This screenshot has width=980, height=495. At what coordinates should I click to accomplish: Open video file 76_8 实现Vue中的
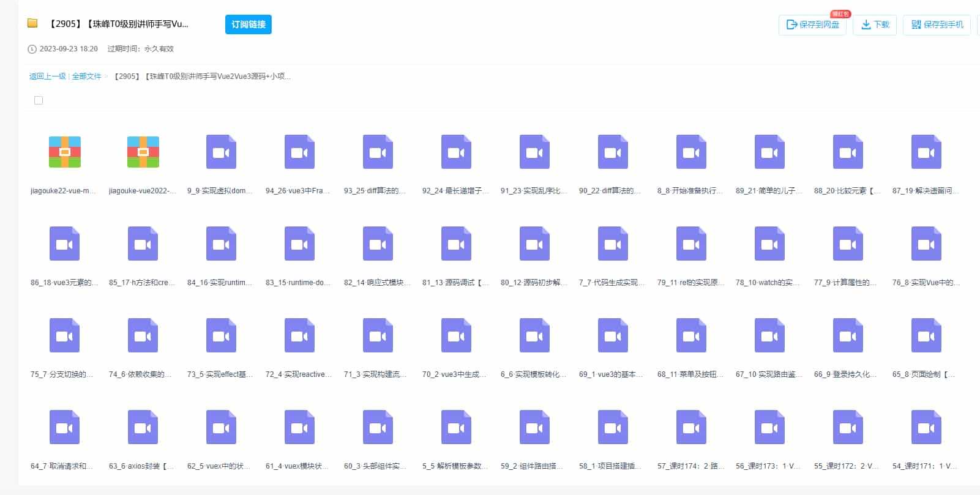pyautogui.click(x=927, y=244)
